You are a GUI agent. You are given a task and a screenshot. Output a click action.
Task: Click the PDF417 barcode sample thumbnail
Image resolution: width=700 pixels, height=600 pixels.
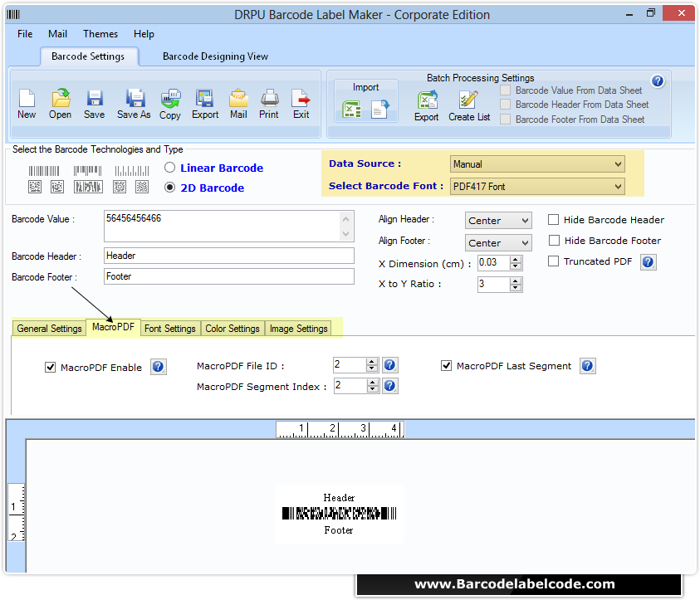pyautogui.click(x=88, y=187)
